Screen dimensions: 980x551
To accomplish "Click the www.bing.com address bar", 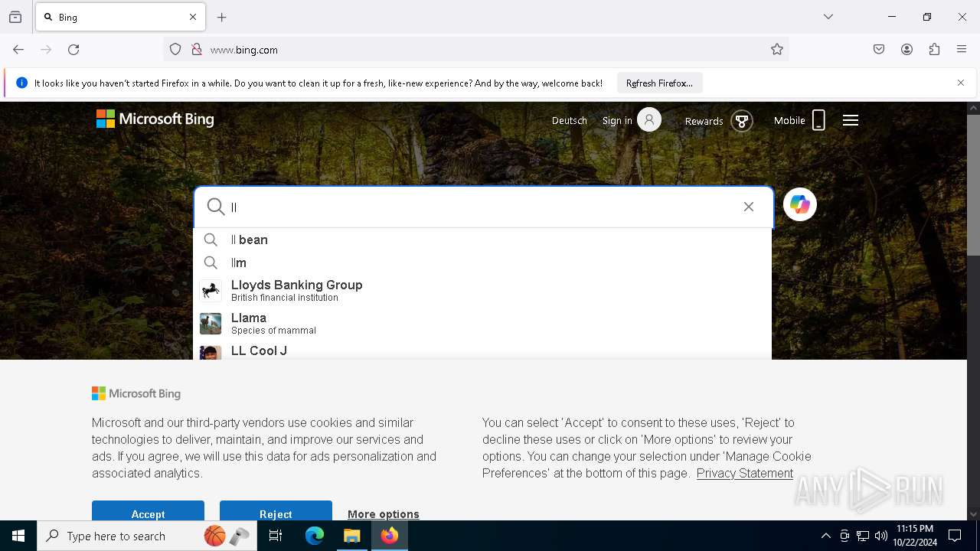I will point(475,50).
